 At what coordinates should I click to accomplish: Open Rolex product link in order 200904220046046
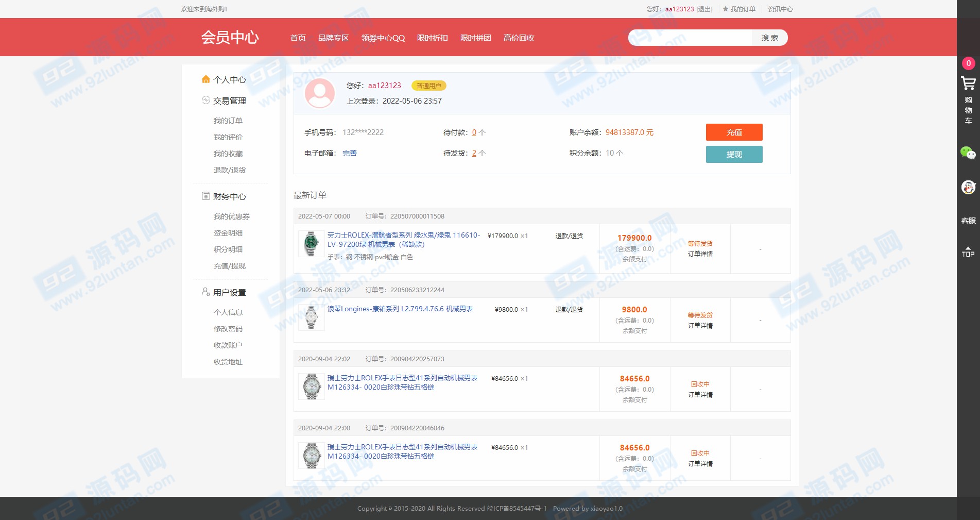pyautogui.click(x=403, y=451)
